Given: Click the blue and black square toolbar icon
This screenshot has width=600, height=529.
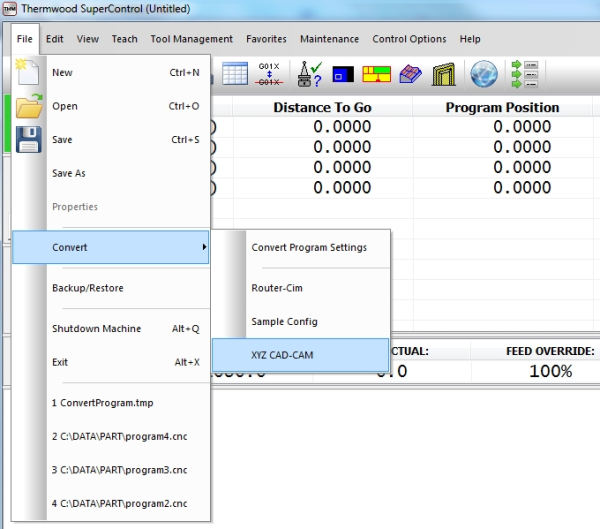Looking at the screenshot, I should (x=343, y=74).
